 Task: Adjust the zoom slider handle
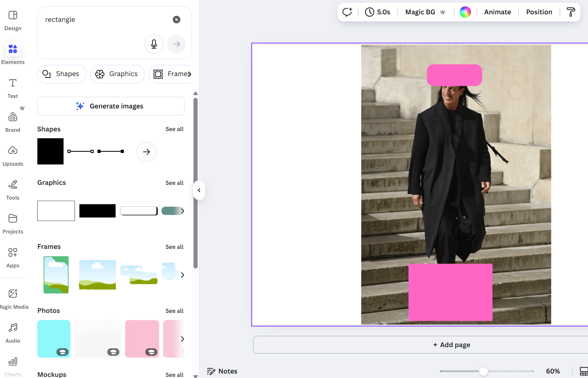(483, 371)
